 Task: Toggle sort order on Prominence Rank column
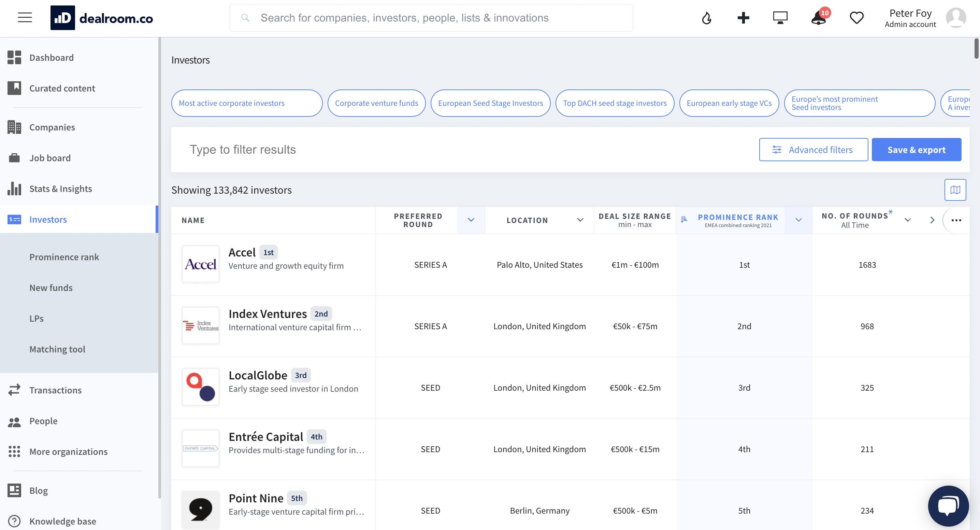(684, 219)
